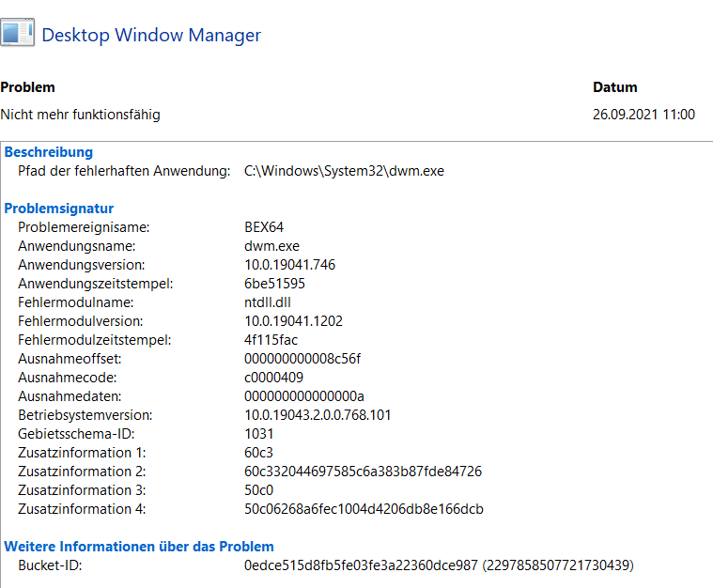Click the Zusatzinformation 4 label
This screenshot has height=588, width=713.
coord(82,509)
